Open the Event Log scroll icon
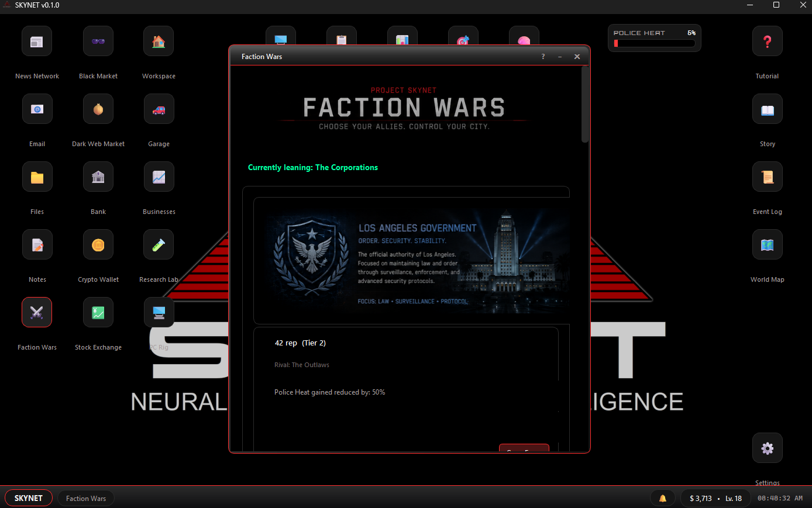The width and height of the screenshot is (812, 508). point(768,177)
